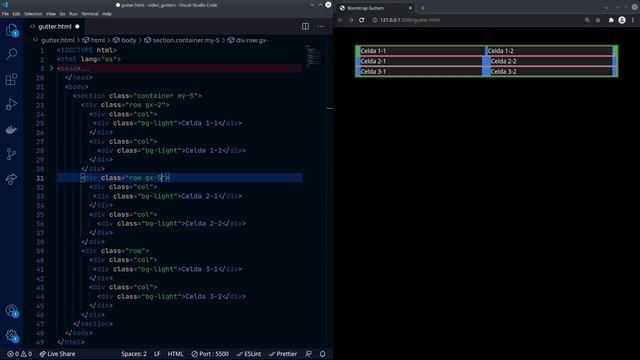Stop Live Server Port : 5500
The height and width of the screenshot is (360, 640).
point(210,354)
